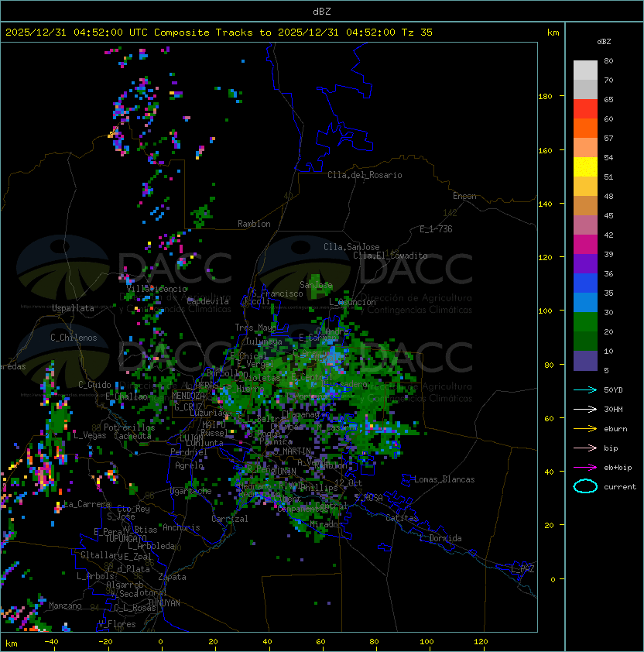
Task: Click the Uspallata place label
Action: tap(73, 308)
